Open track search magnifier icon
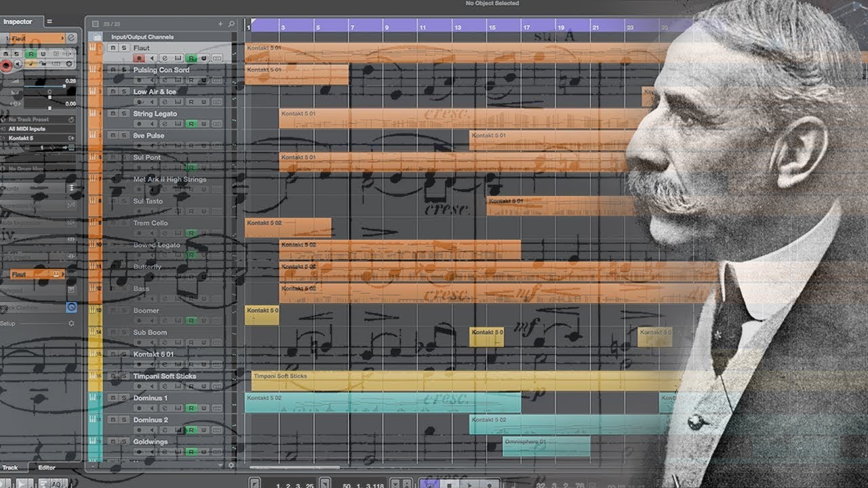868x488 pixels. [230, 24]
